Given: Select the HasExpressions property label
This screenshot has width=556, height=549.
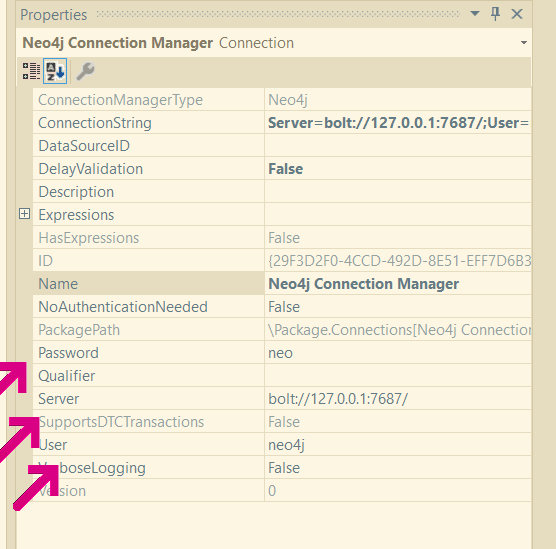Looking at the screenshot, I should pyautogui.click(x=88, y=238).
